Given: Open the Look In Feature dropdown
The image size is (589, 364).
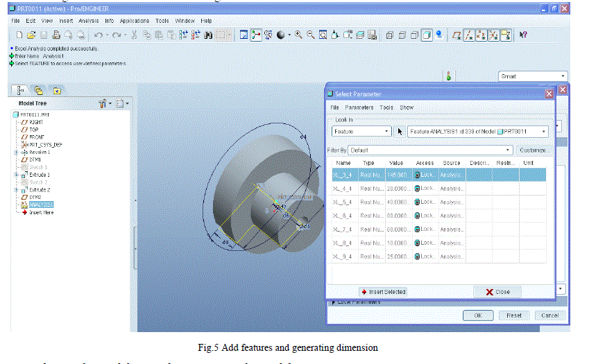Looking at the screenshot, I should pos(361,131).
